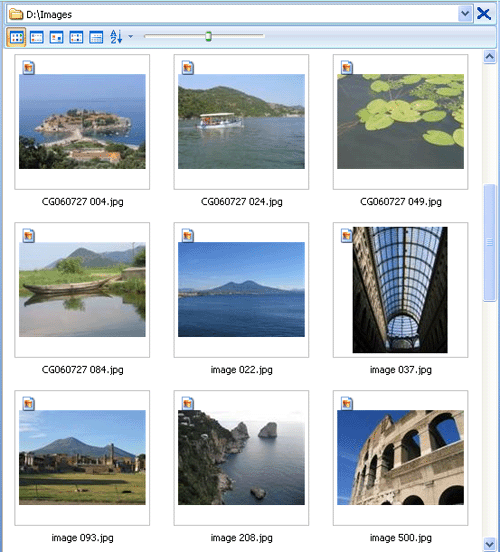500x552 pixels.
Task: Click file icon on CG060727 004.jpg
Action: click(29, 67)
